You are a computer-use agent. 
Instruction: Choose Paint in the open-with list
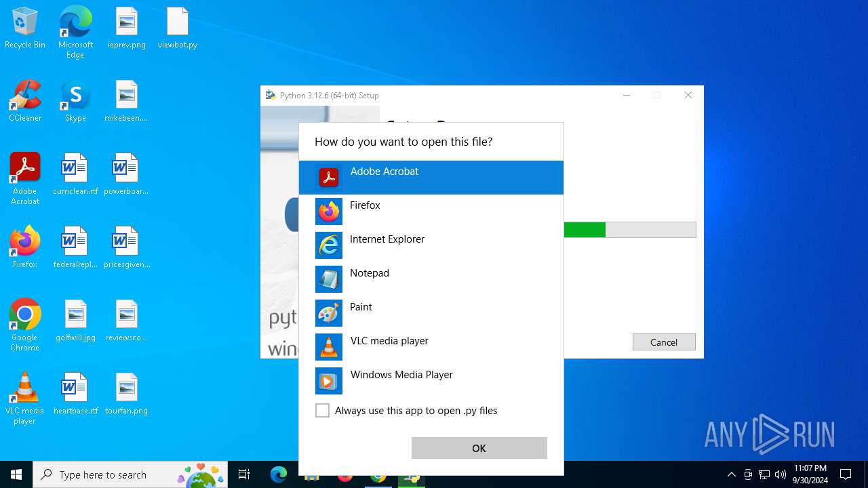[x=431, y=313]
